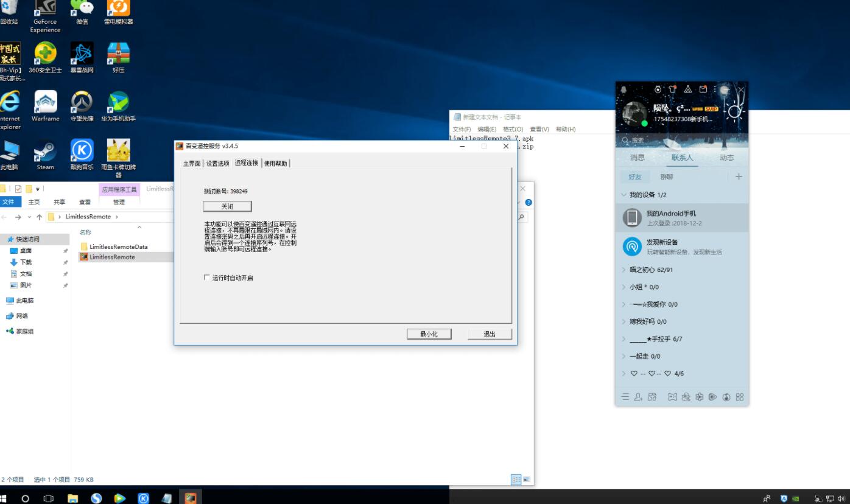
Task: Click the QQ medal icon at top
Action: pyautogui.click(x=658, y=89)
